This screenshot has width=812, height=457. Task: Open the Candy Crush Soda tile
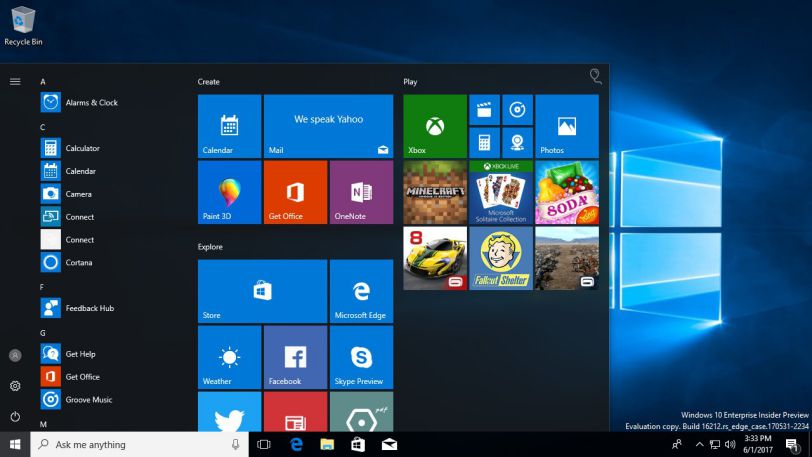[567, 192]
